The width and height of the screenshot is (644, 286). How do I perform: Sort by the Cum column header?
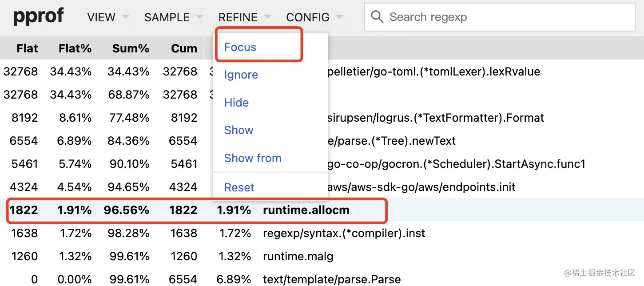184,48
